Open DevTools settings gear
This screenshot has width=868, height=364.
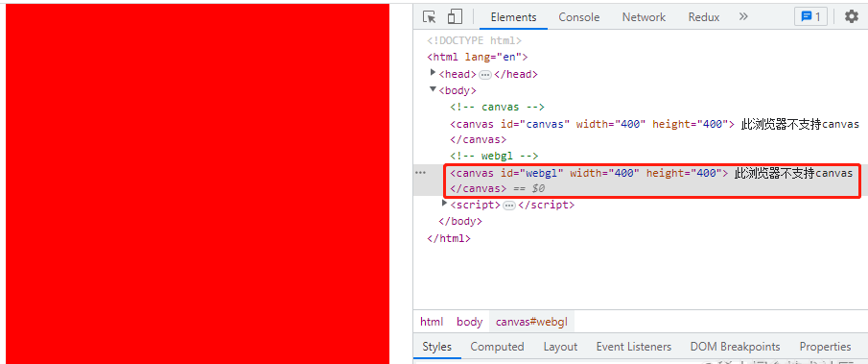[852, 16]
